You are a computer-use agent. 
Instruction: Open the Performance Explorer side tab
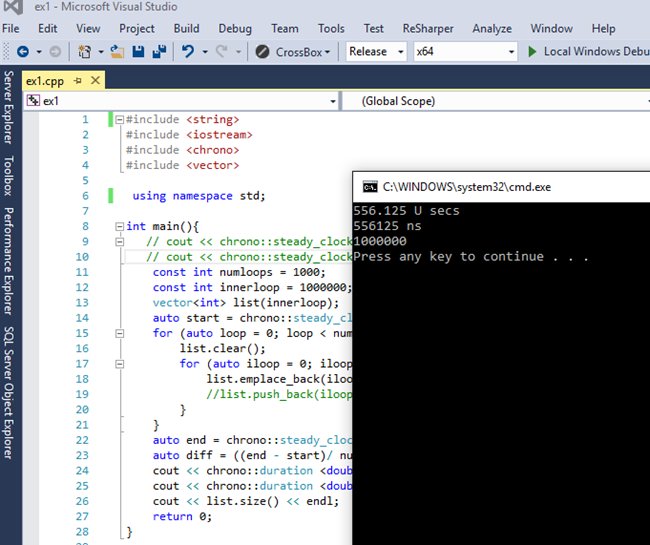click(9, 261)
